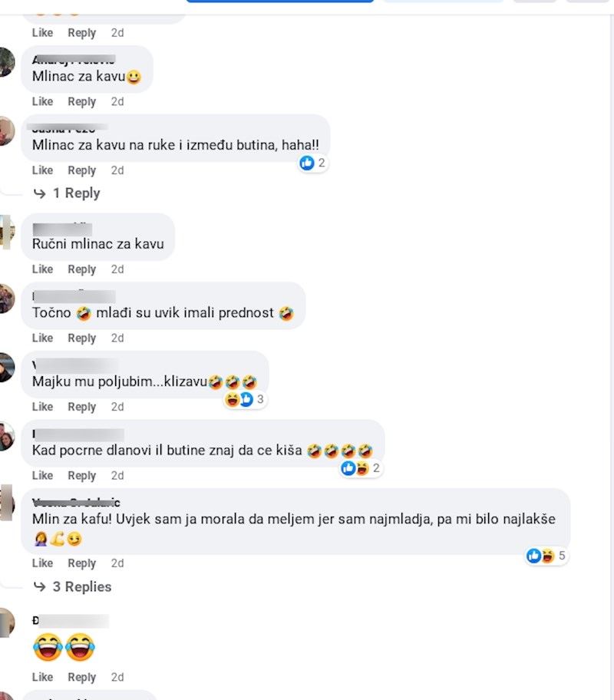Like the 'Točno mlađi su uvik' comment
This screenshot has height=700, width=614.
click(x=42, y=338)
